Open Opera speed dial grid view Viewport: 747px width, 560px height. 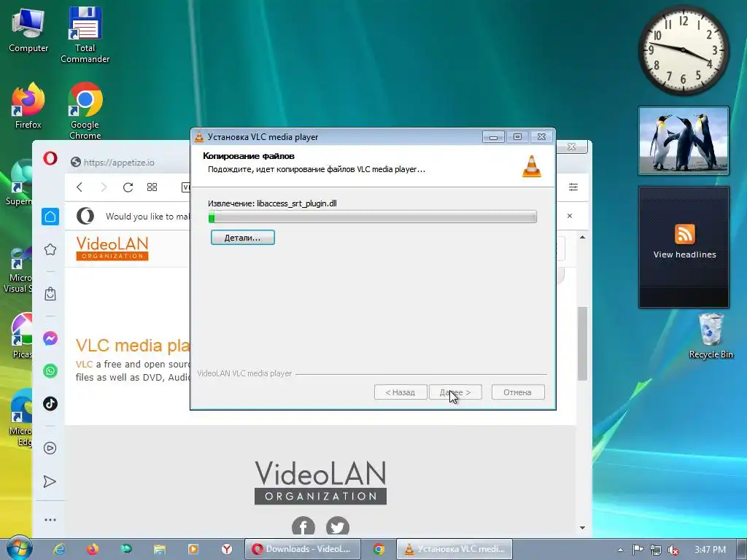(152, 187)
